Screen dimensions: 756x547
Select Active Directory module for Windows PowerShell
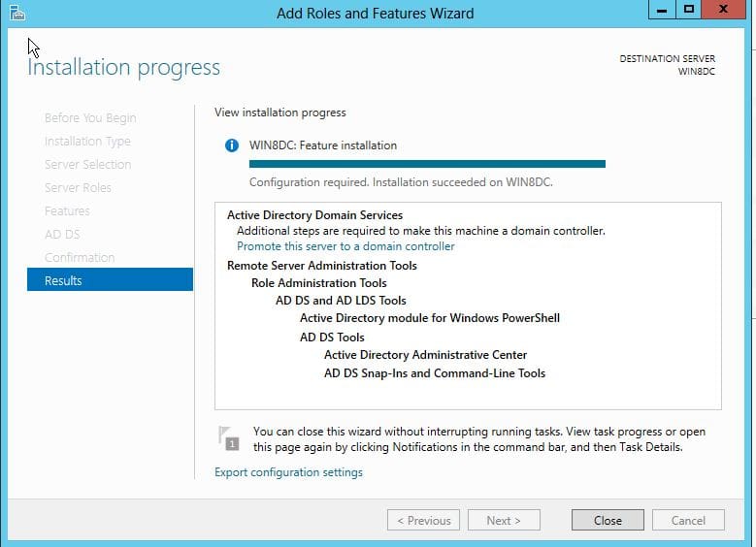(430, 318)
